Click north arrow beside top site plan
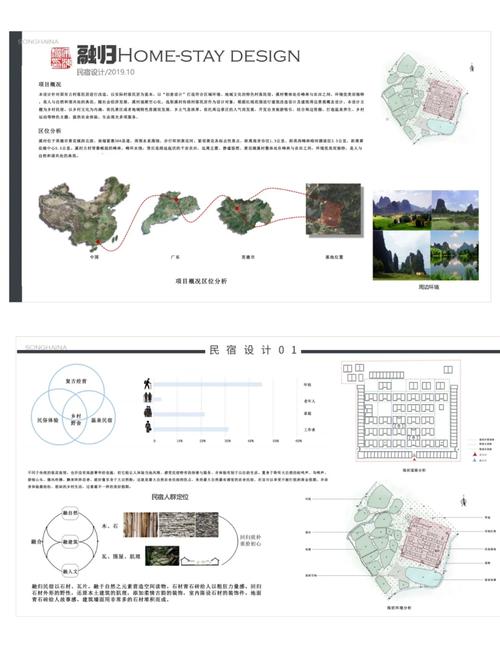The image size is (500, 653). coord(472,67)
